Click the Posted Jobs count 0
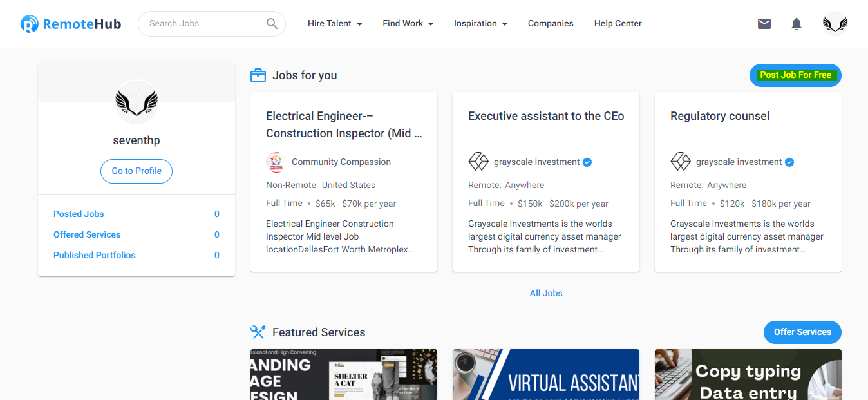868x400 pixels. (x=217, y=214)
